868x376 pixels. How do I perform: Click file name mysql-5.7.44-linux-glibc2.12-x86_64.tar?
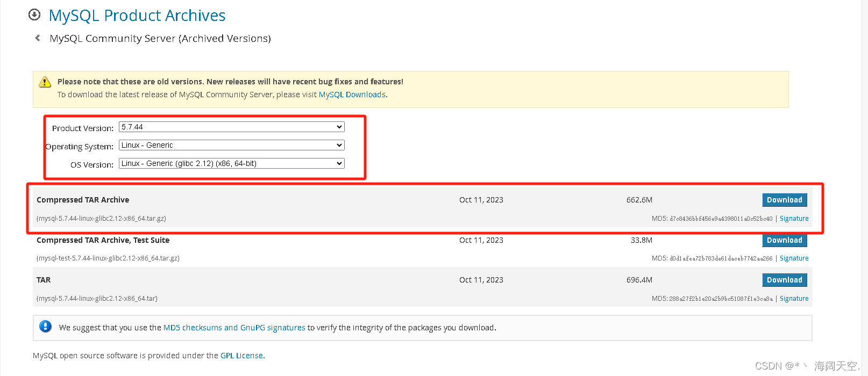97,299
